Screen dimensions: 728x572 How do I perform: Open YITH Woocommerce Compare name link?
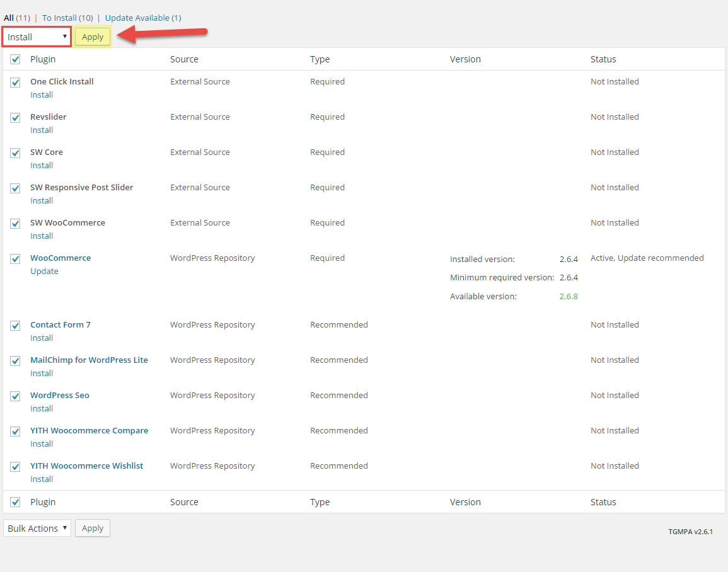(x=90, y=431)
